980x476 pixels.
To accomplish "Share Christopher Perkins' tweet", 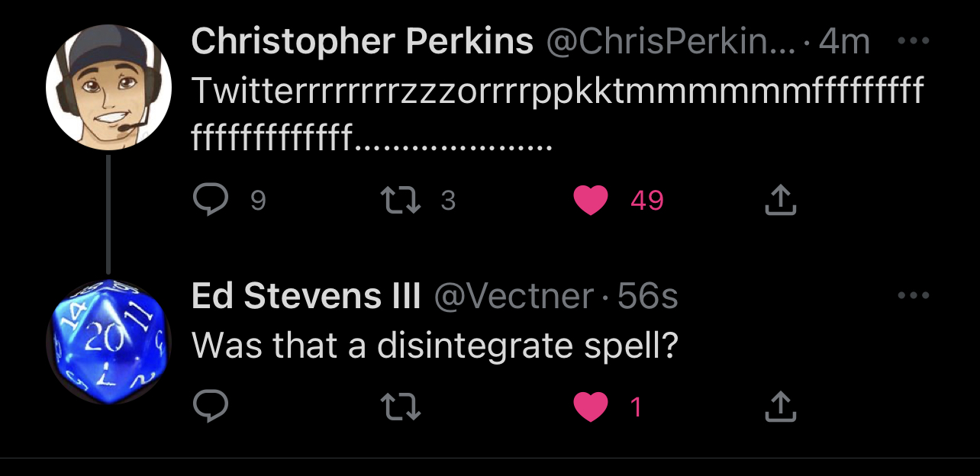I will [780, 200].
